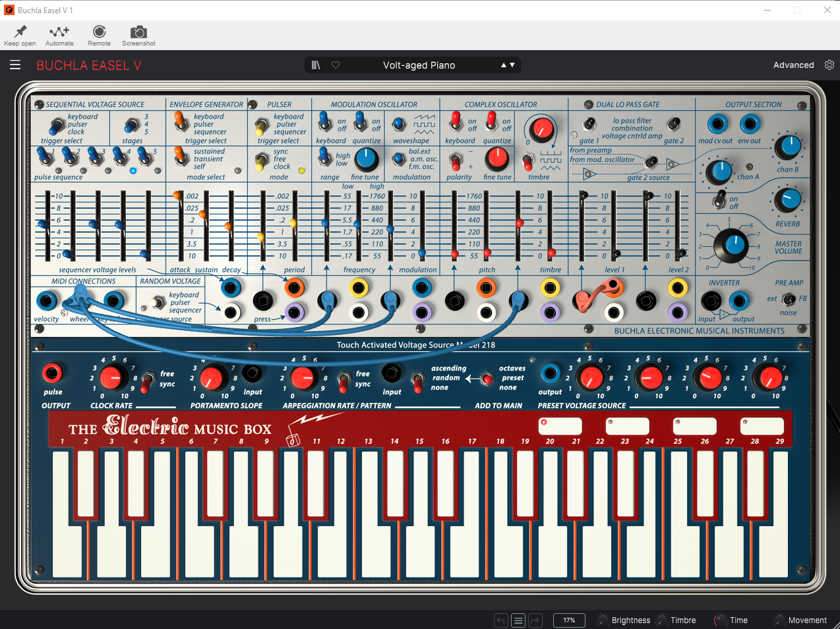
Task: Click the 17% zoom level button
Action: pyautogui.click(x=568, y=620)
